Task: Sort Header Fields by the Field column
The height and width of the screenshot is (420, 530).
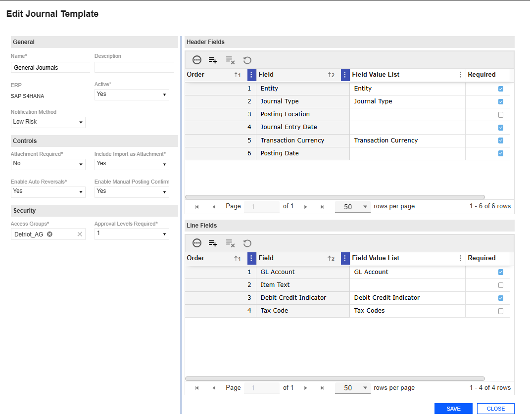Action: pyautogui.click(x=297, y=75)
